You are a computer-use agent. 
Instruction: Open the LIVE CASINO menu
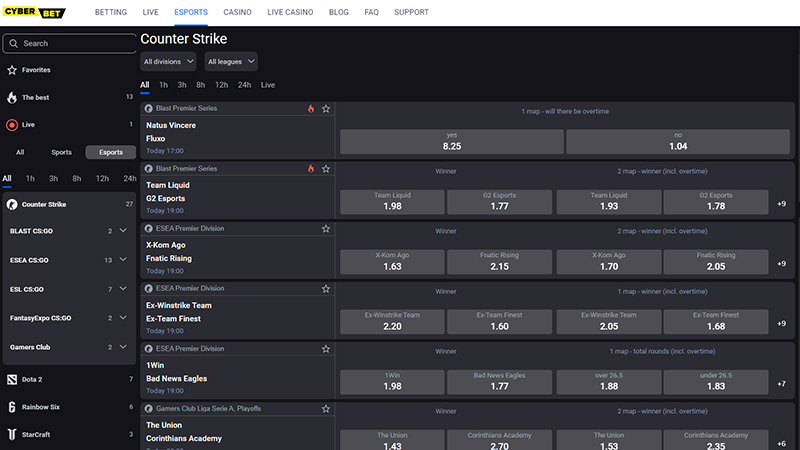[290, 12]
